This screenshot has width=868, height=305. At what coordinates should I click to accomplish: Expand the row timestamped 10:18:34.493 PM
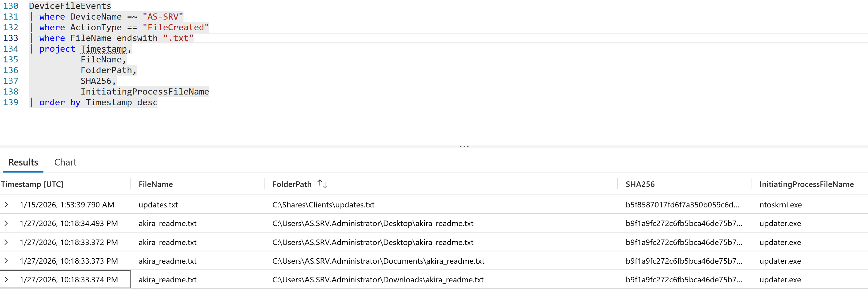coord(6,223)
